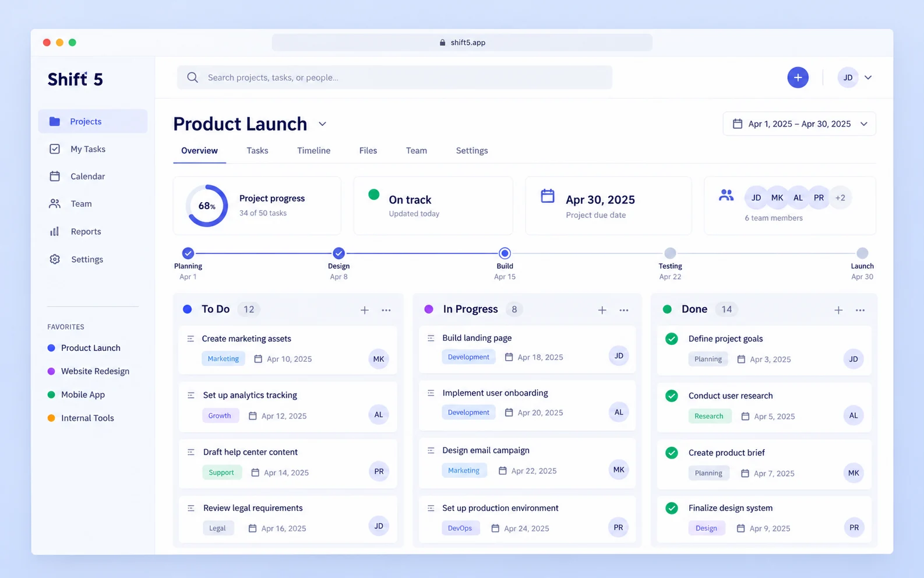Focus the search projects input field
This screenshot has width=924, height=578.
(x=394, y=77)
